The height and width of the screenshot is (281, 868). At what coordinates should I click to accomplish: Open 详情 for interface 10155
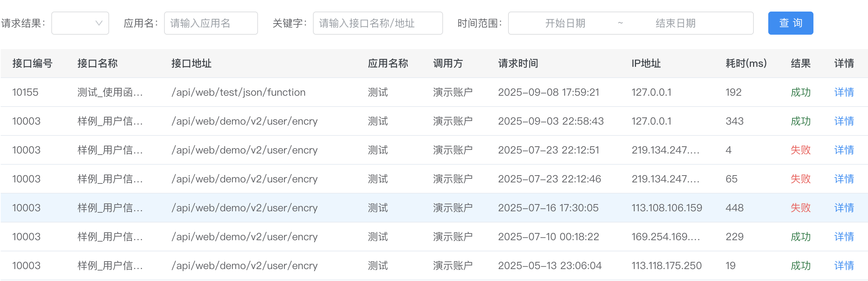pos(844,92)
